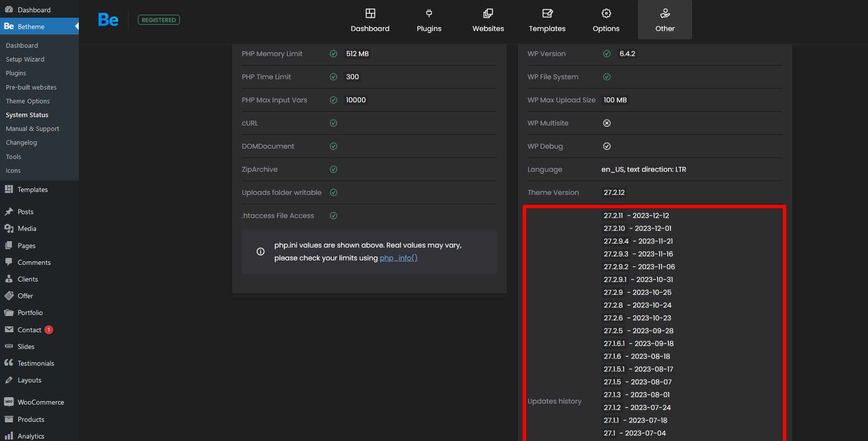
Task: Click the cURL status check icon
Action: [x=334, y=123]
